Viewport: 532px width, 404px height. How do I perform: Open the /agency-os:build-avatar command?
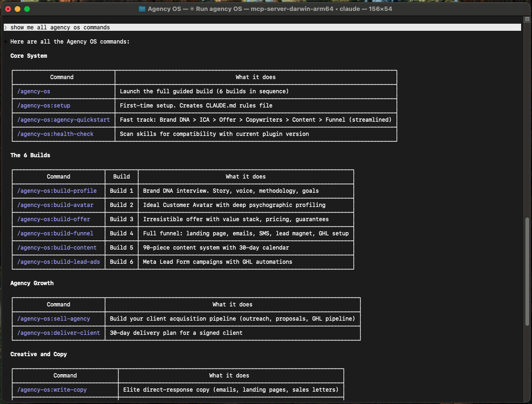tap(56, 205)
